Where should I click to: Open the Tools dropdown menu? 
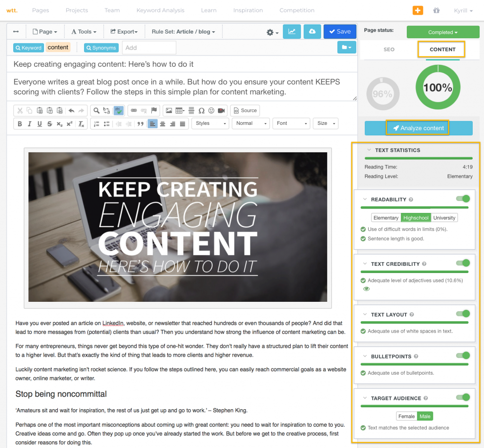coord(84,32)
